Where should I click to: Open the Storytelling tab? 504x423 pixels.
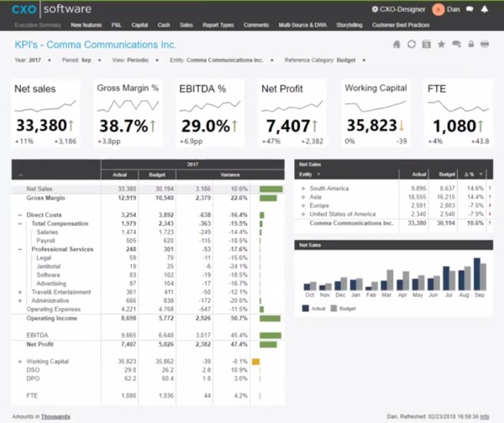pos(349,25)
